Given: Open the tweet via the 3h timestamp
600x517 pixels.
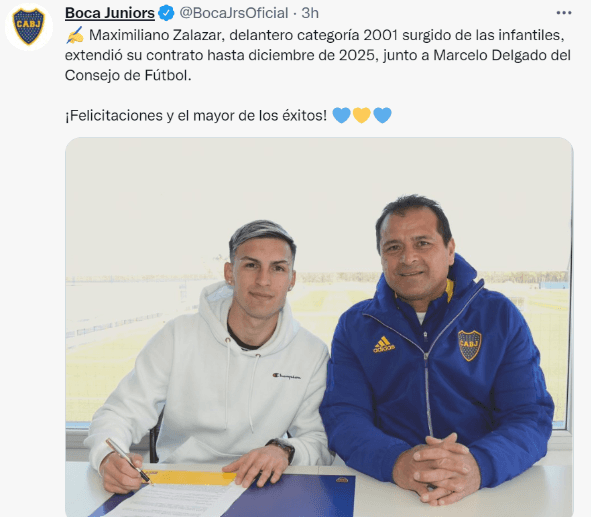Looking at the screenshot, I should click(310, 13).
